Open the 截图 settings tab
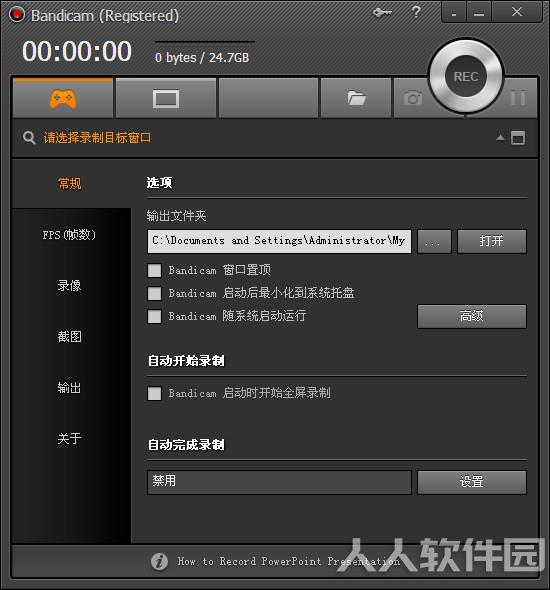550x590 pixels. click(x=69, y=336)
